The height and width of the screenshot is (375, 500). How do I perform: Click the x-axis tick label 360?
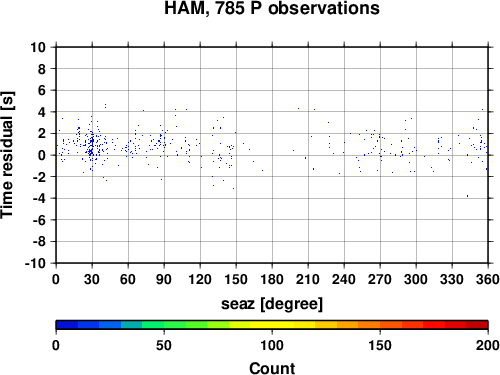point(488,279)
